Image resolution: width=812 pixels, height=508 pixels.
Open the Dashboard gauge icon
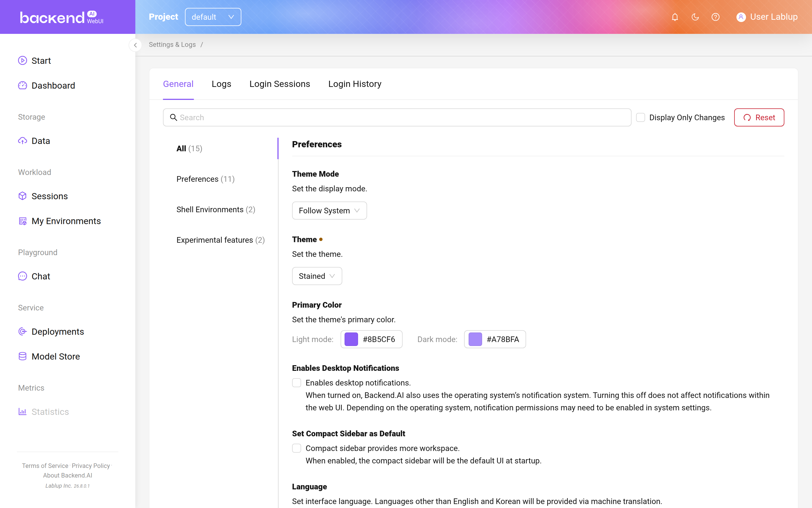tap(23, 85)
